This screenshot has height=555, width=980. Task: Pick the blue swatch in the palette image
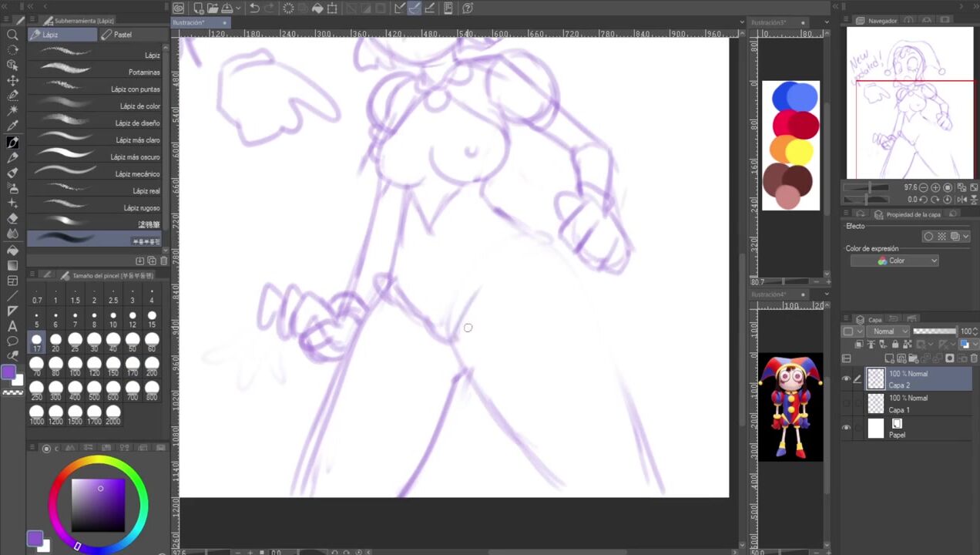tap(795, 97)
